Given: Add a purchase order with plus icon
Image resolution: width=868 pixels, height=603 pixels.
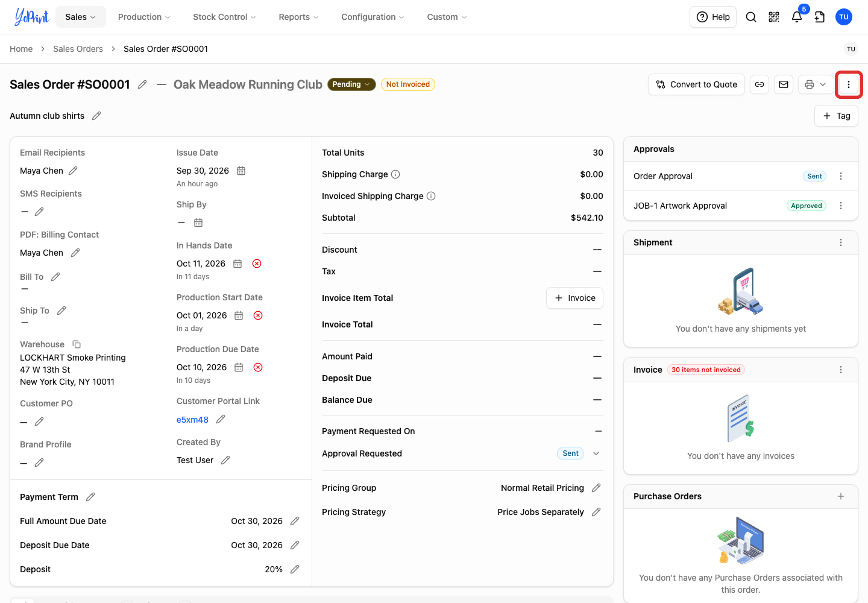Looking at the screenshot, I should pos(841,496).
